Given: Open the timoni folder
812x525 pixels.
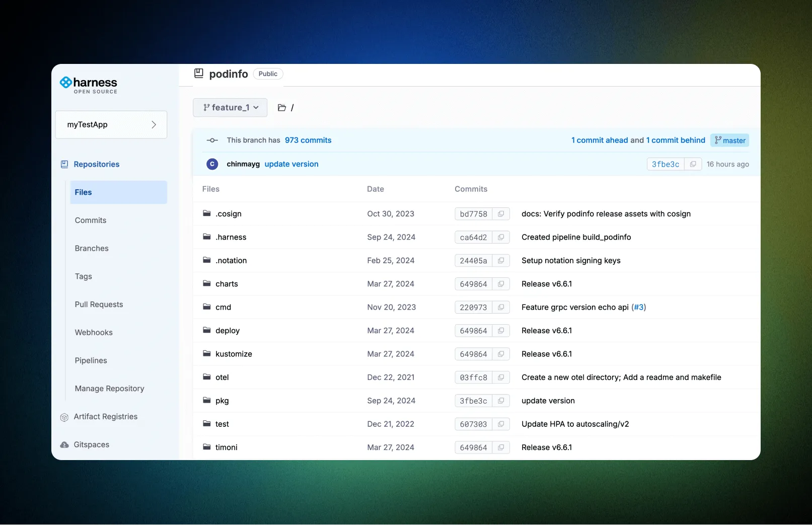Looking at the screenshot, I should click(x=227, y=447).
